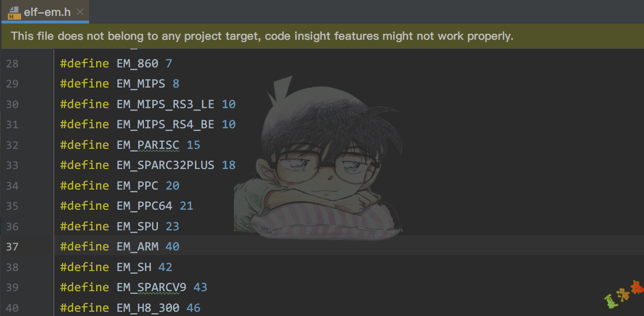644x316 pixels.
Task: Click the #define keyword on line 29
Action: pyautogui.click(x=84, y=83)
